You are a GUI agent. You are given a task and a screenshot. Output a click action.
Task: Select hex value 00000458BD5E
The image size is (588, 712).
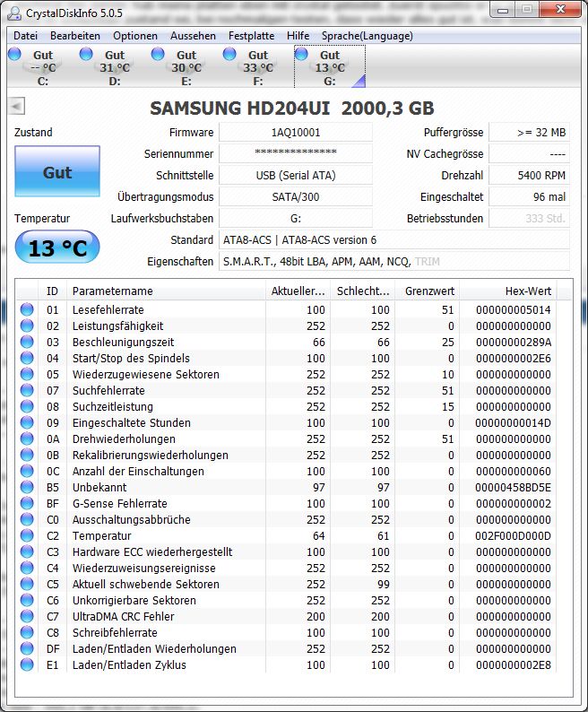pyautogui.click(x=513, y=487)
